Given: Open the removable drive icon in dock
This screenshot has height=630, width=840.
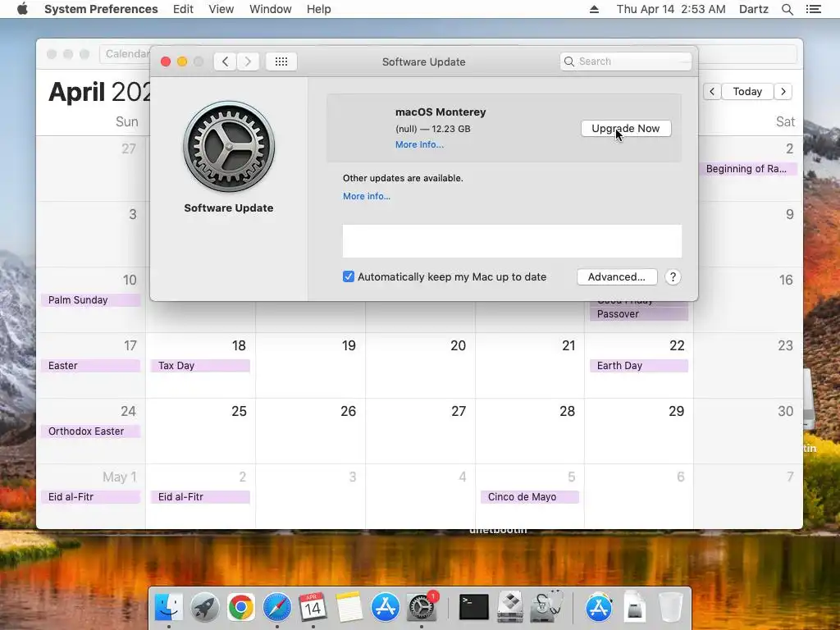Looking at the screenshot, I should tap(635, 607).
